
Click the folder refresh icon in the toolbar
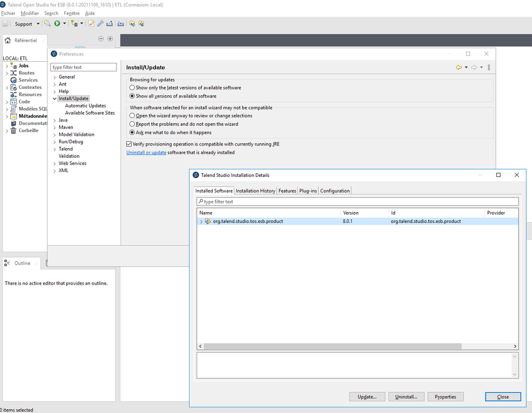141,23
